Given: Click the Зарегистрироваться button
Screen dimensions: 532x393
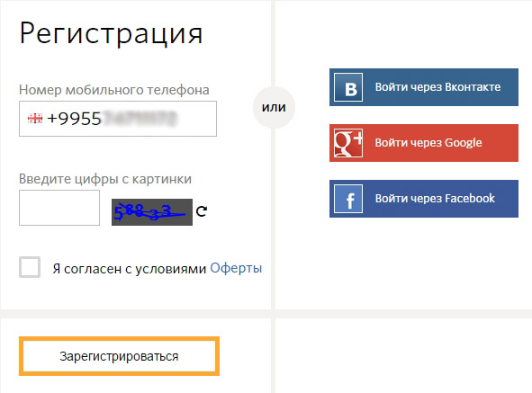Looking at the screenshot, I should 119,356.
